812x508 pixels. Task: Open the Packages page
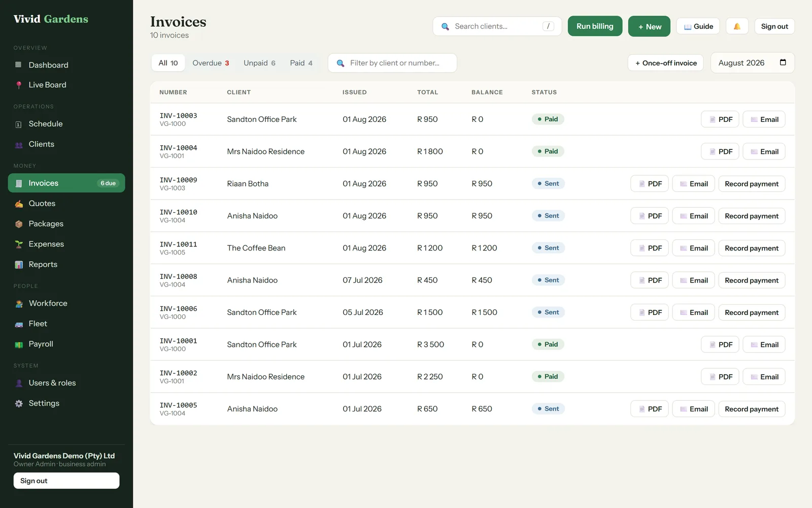click(66, 224)
